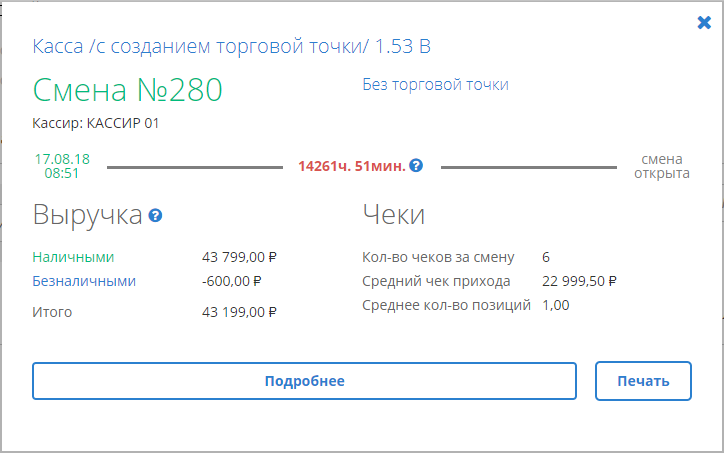Image resolution: width=724 pixels, height=453 pixels.
Task: Select the Без торговой точки link
Action: click(x=435, y=85)
